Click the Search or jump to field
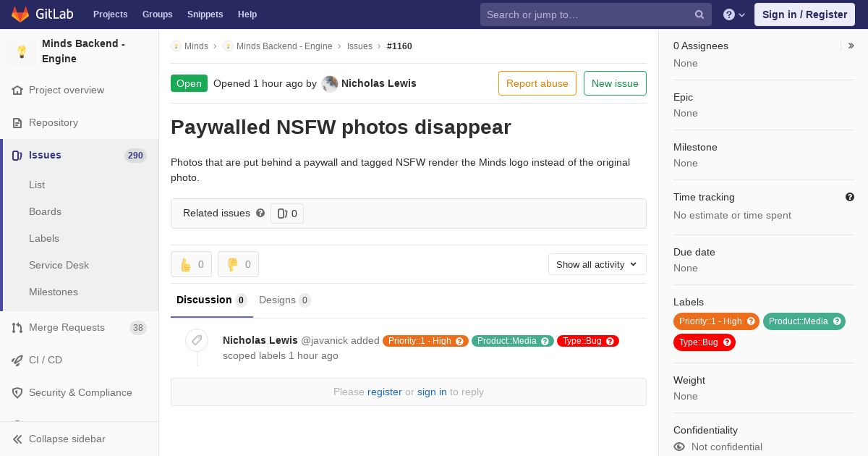The width and height of the screenshot is (868, 456). pos(595,14)
